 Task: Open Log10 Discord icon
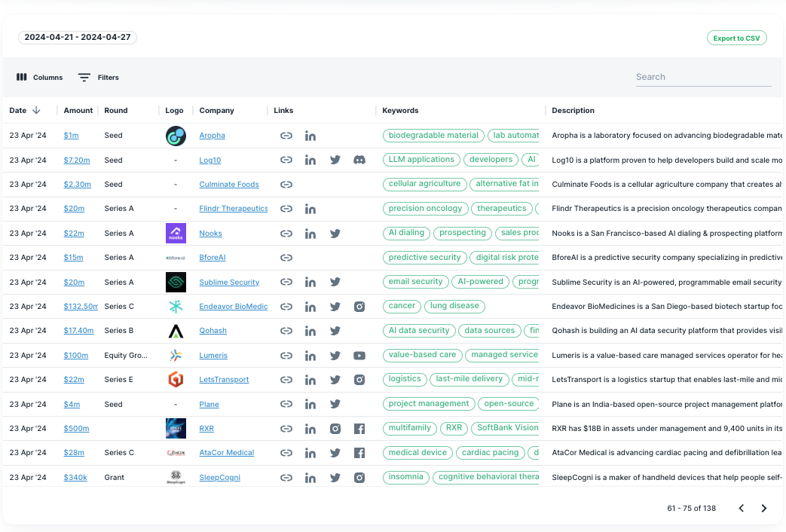point(359,160)
